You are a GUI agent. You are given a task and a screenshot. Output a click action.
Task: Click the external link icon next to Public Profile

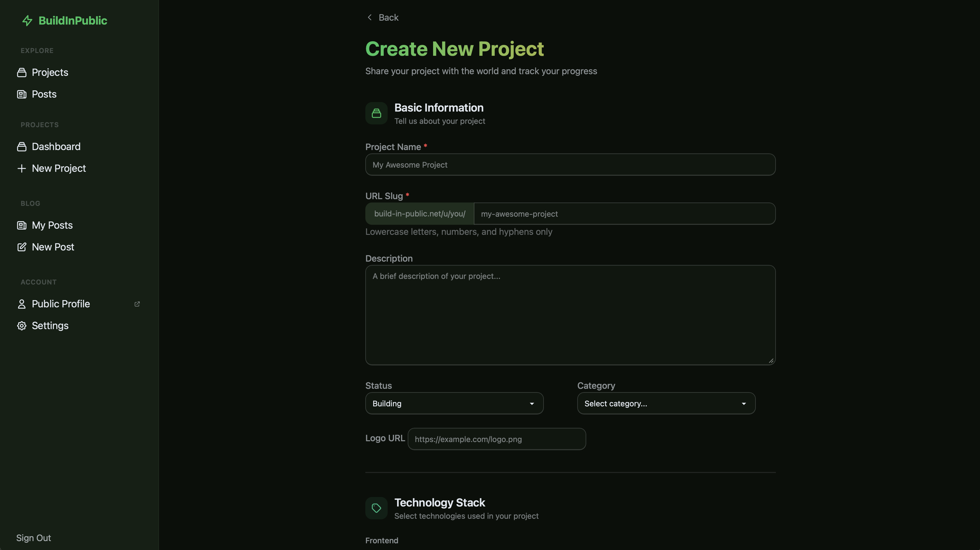tap(137, 304)
